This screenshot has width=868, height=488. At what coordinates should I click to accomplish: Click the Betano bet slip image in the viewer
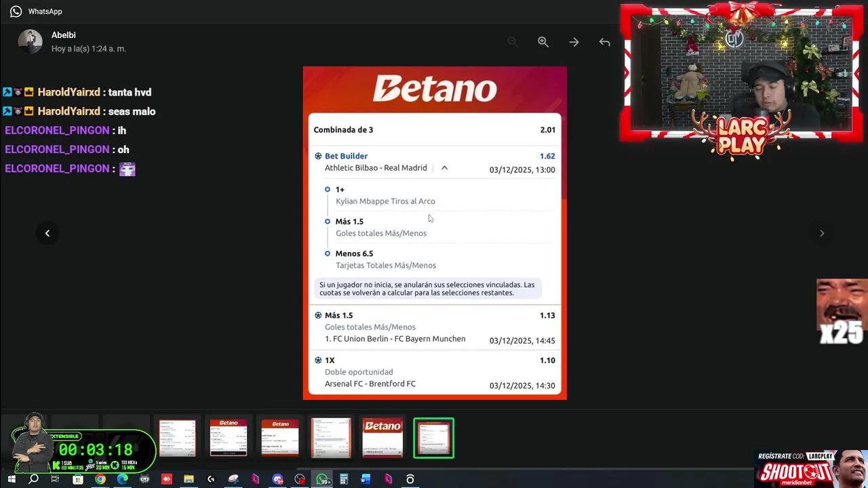tap(435, 233)
